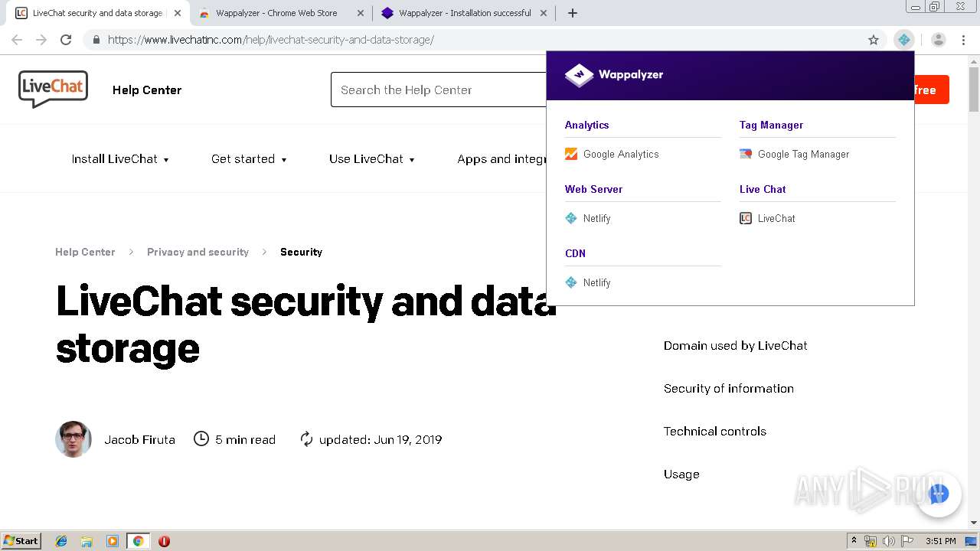Click the Netlify icon under Web Server

coord(571,218)
